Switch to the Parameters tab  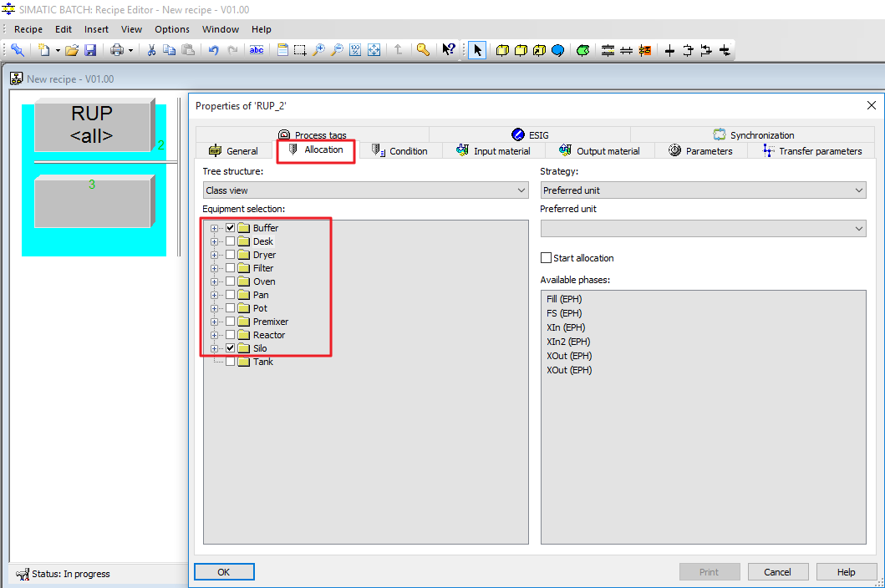(700, 150)
